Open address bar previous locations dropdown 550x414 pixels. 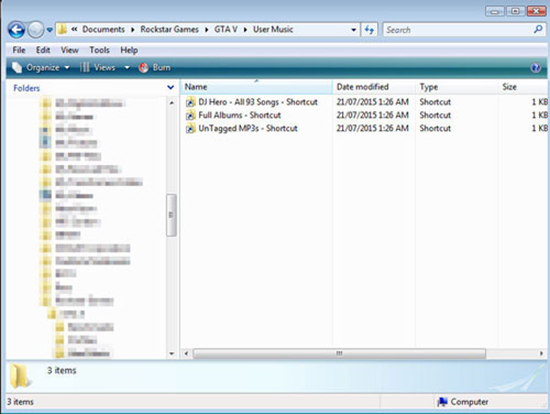tap(354, 30)
